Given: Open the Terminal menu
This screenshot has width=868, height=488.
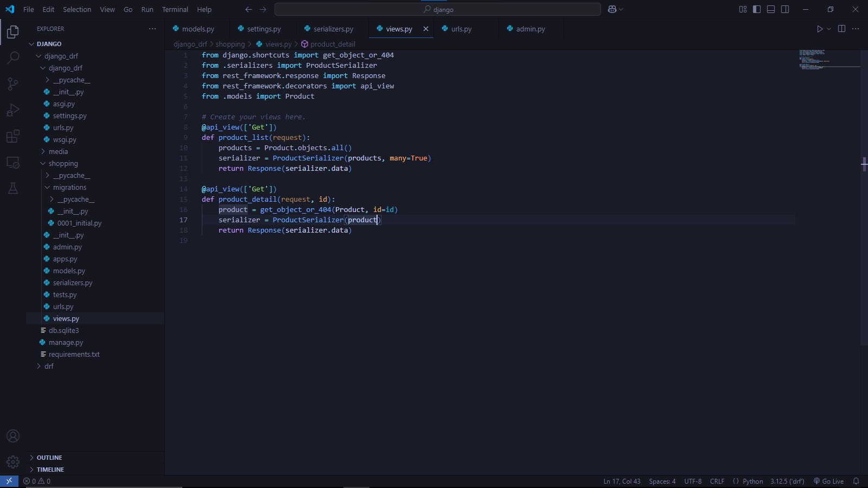Looking at the screenshot, I should pos(175,9).
